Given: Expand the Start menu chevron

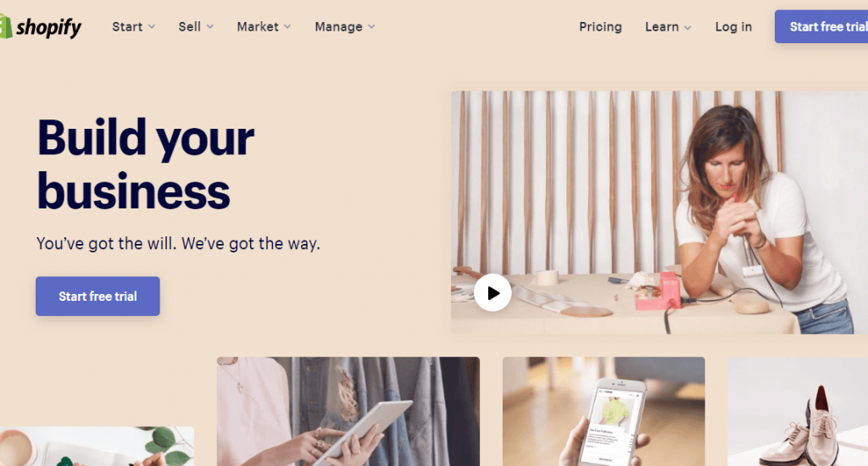Looking at the screenshot, I should (152, 26).
